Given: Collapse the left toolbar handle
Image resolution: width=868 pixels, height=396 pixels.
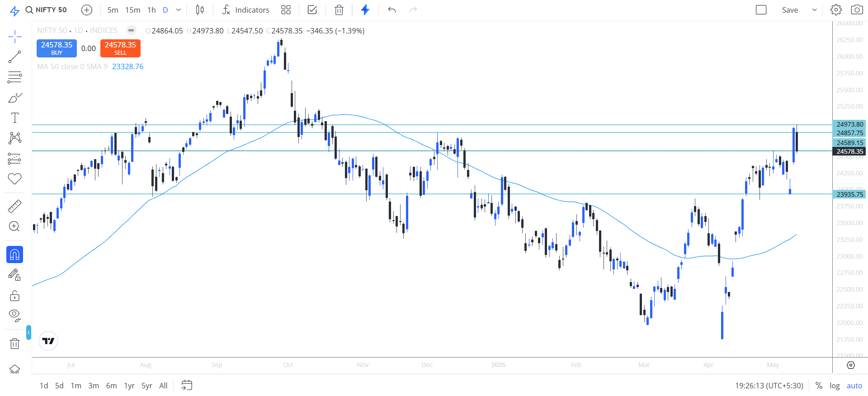Looking at the screenshot, I should [x=28, y=333].
